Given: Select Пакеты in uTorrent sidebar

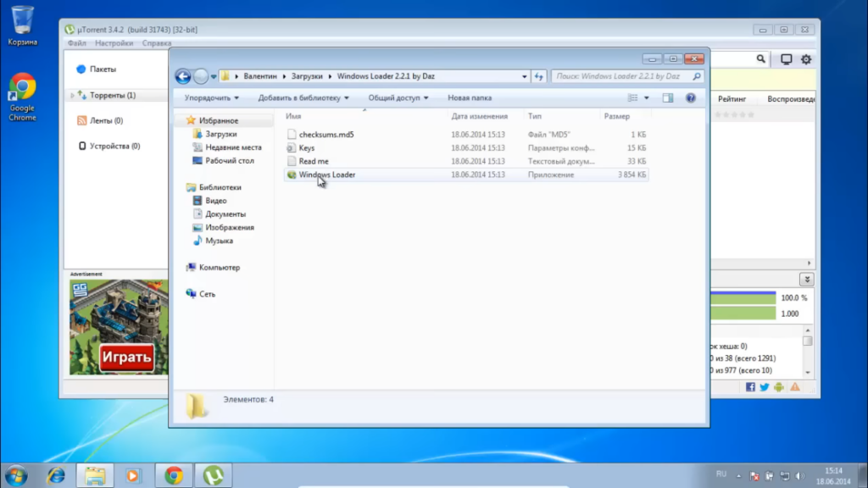Looking at the screenshot, I should (103, 69).
